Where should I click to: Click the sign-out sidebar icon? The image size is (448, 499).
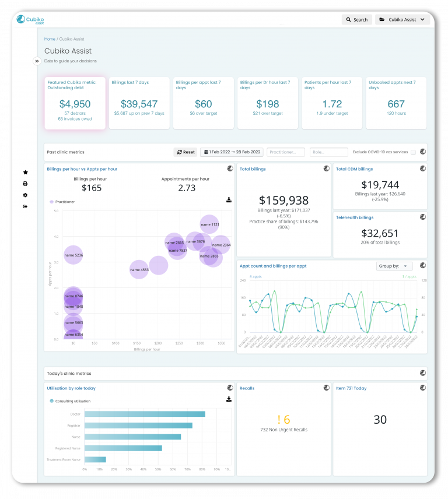click(26, 207)
